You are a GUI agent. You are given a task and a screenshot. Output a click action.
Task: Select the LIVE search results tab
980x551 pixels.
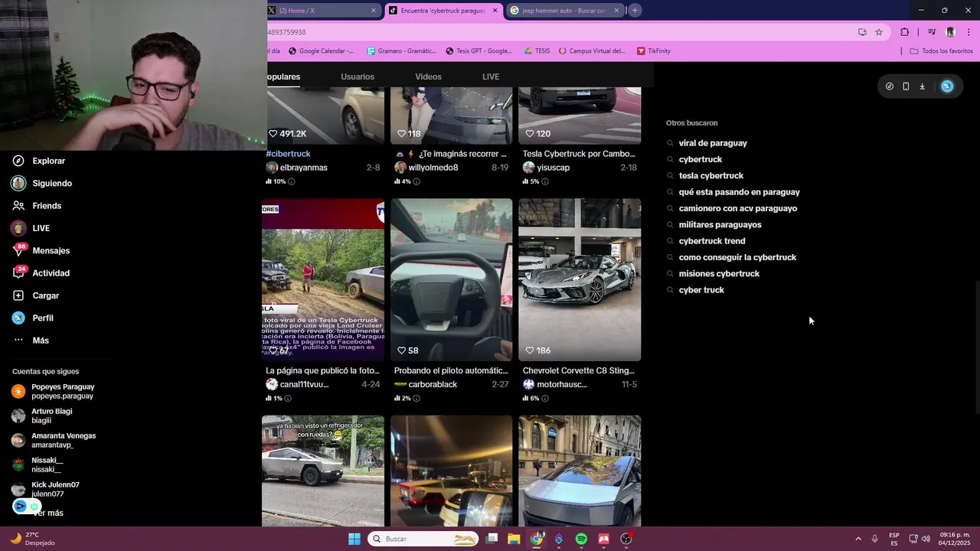[x=491, y=77]
